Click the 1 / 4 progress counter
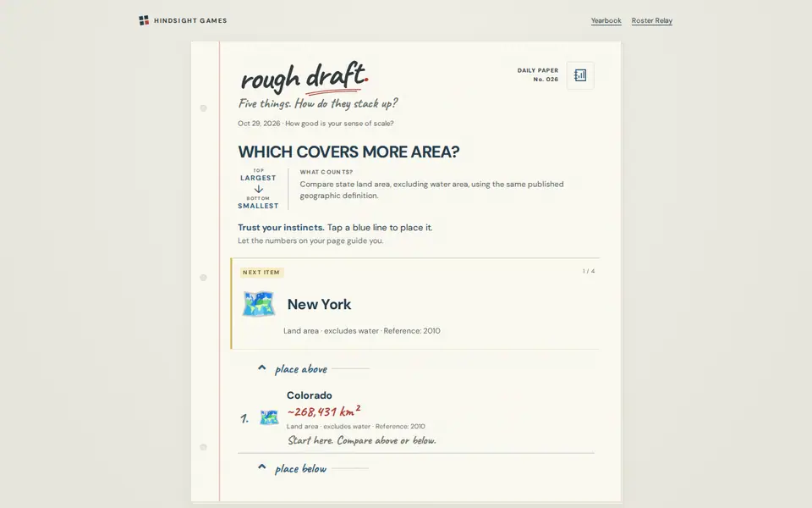This screenshot has width=812, height=508. click(589, 271)
